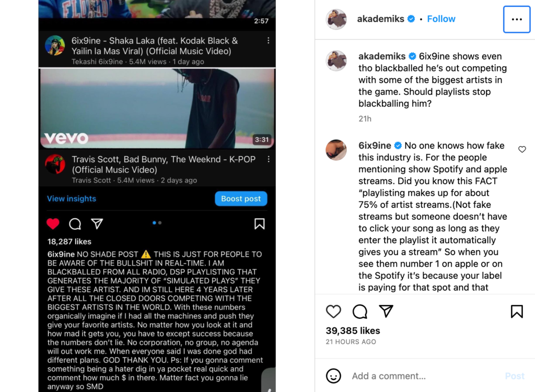Screen dimensions: 535x392
Task: Open View insights link
Action: [x=72, y=199]
